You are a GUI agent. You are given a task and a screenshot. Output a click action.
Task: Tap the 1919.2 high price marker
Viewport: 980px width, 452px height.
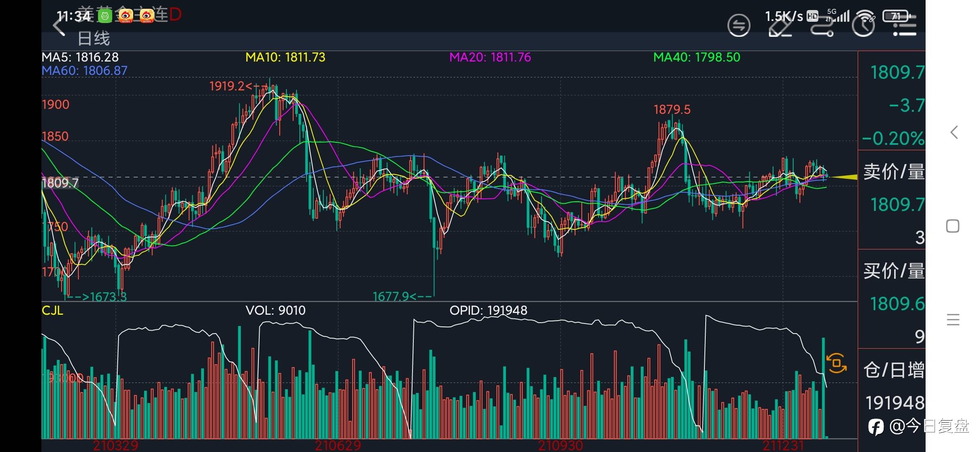click(x=230, y=86)
